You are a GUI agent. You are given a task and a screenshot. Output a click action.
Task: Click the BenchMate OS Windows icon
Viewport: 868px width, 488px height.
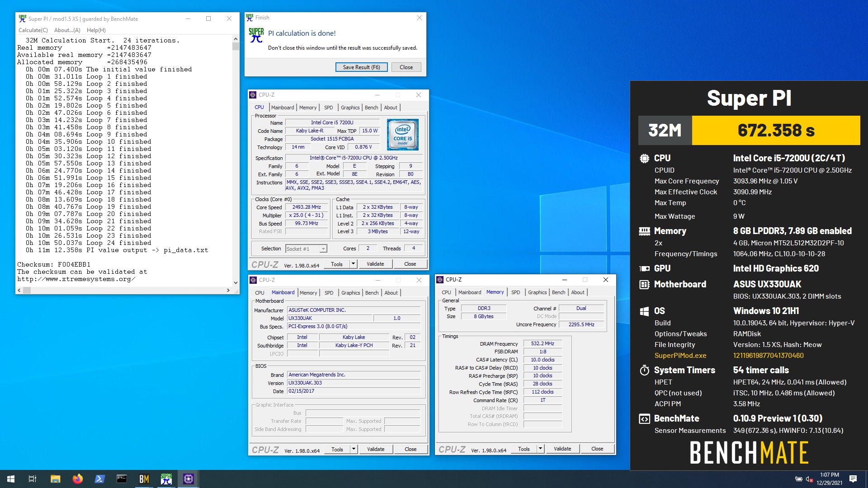point(644,311)
